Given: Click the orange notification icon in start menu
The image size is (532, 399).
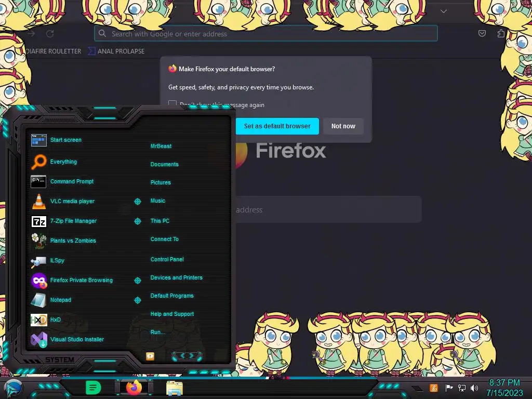Looking at the screenshot, I should pos(150,356).
